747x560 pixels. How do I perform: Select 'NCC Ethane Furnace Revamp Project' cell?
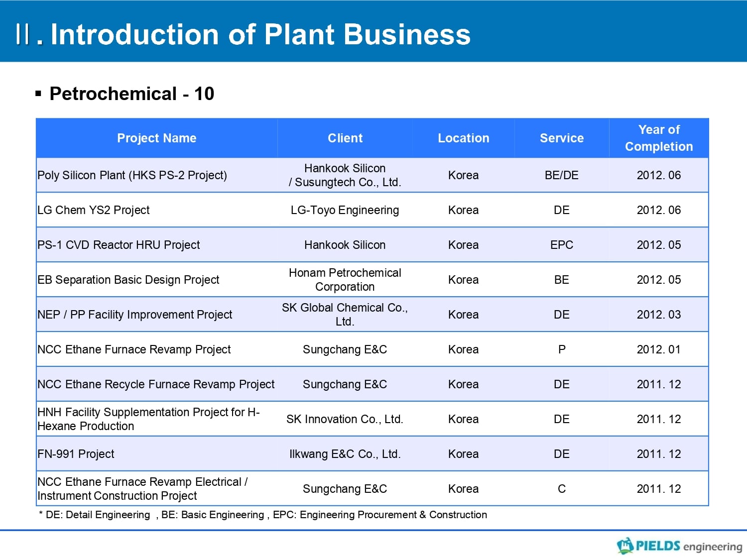coord(157,349)
